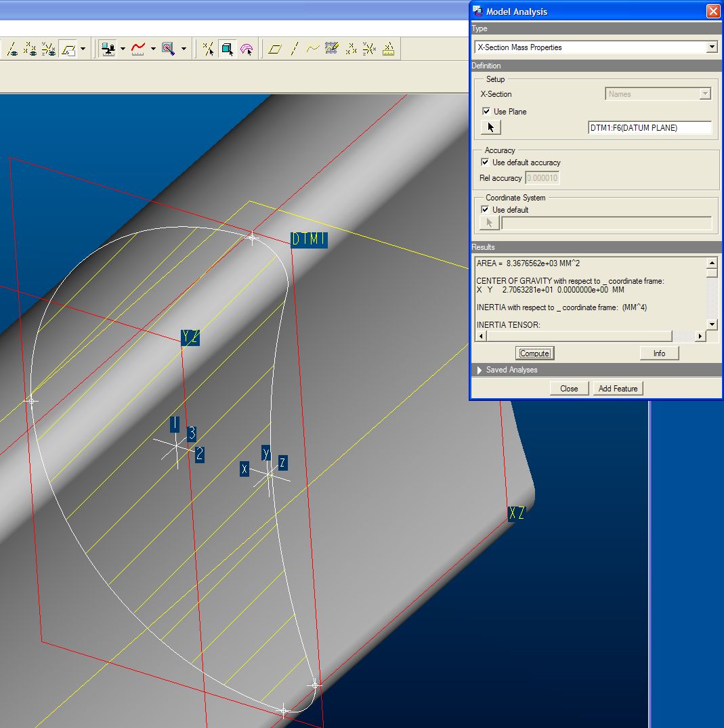Select the datum axis tool icon
This screenshot has width=724, height=728.
[294, 49]
